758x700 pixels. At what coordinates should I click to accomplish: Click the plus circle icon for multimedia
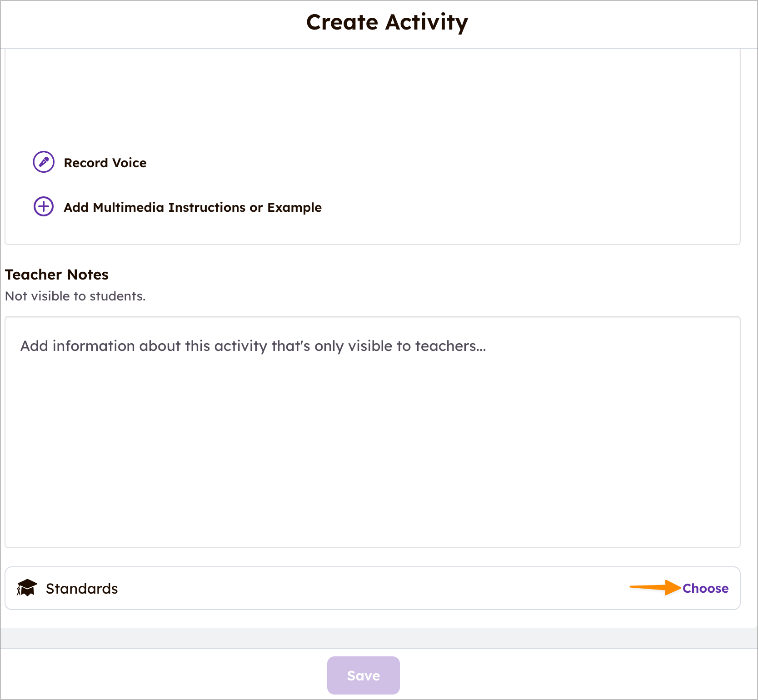[x=44, y=206]
